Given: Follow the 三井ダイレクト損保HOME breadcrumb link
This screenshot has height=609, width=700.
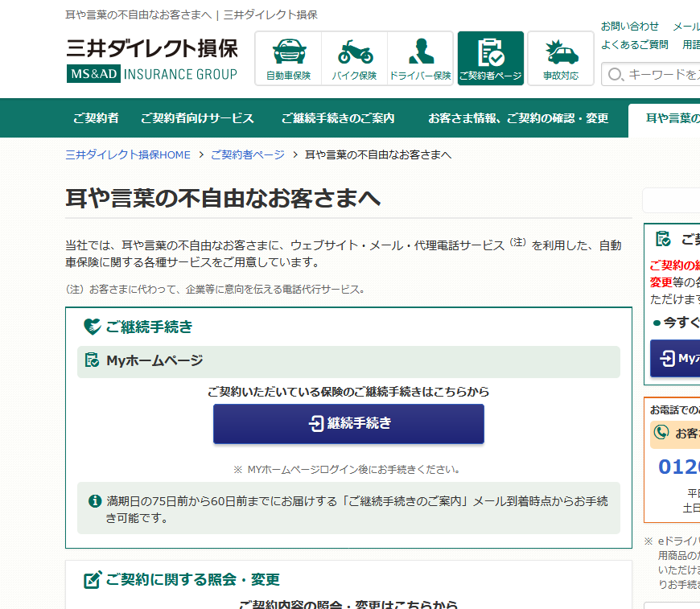Looking at the screenshot, I should point(128,155).
